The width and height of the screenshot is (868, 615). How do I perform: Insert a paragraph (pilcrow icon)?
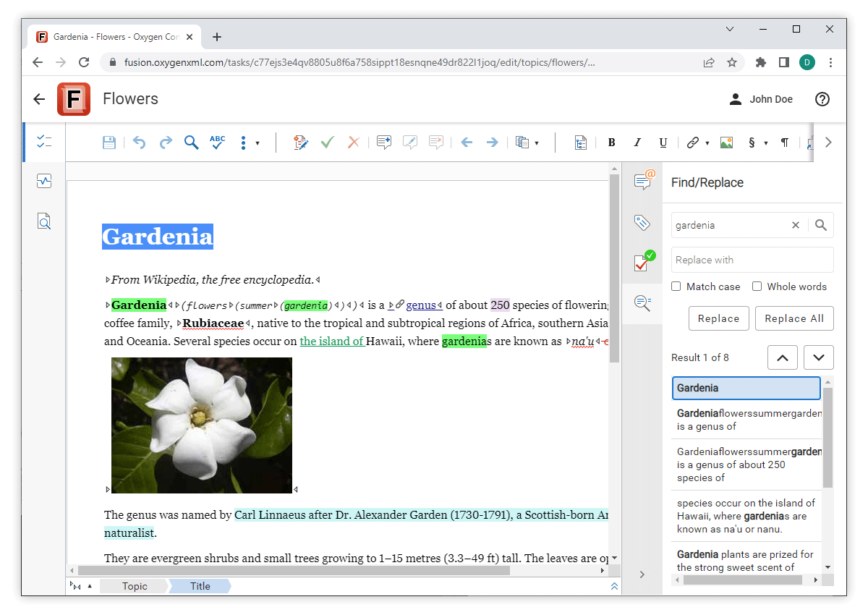785,143
